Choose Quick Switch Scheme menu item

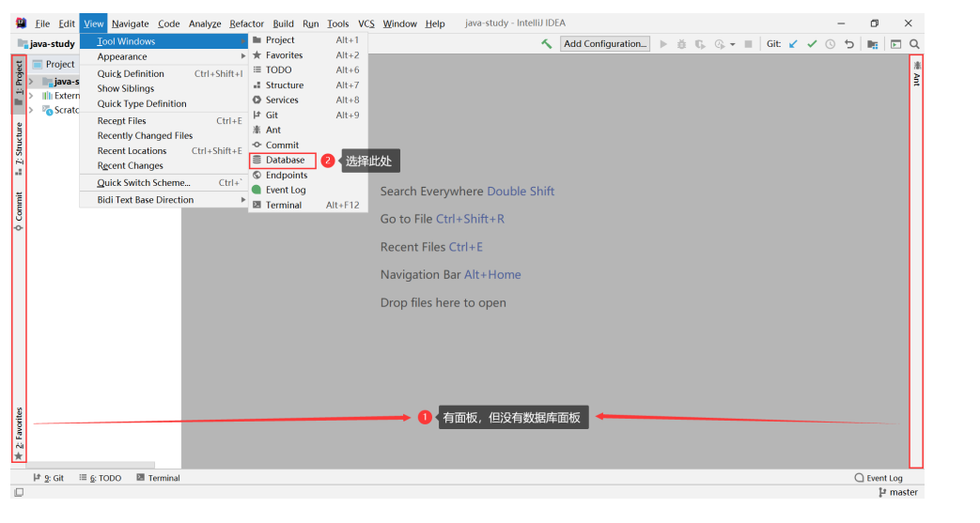(163, 183)
